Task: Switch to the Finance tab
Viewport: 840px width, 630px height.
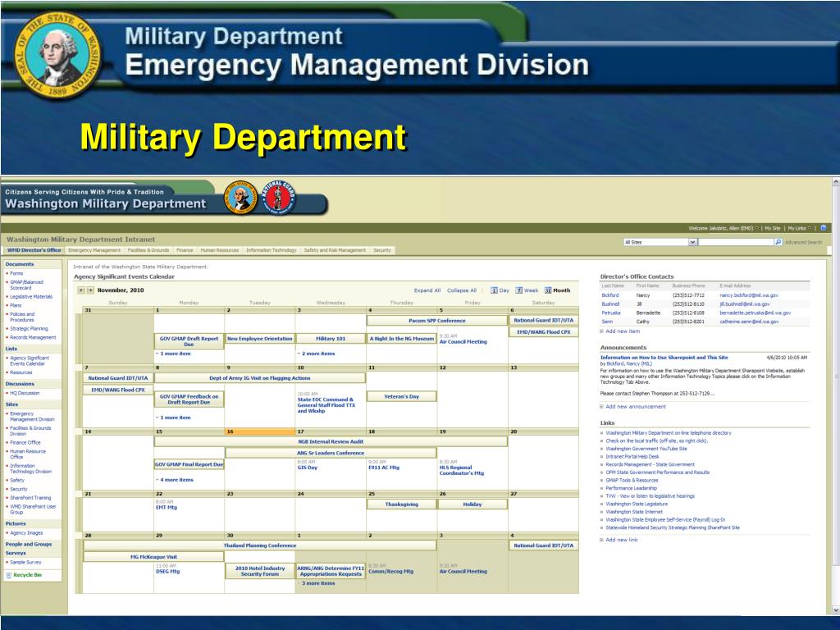Action: (185, 250)
